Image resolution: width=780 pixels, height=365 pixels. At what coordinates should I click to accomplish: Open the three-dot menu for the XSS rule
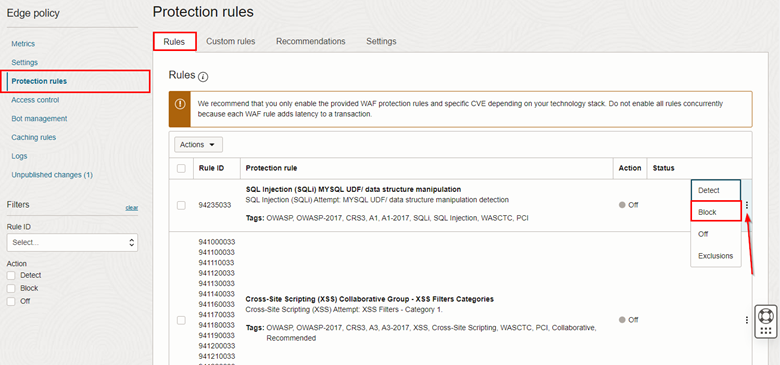(x=747, y=320)
